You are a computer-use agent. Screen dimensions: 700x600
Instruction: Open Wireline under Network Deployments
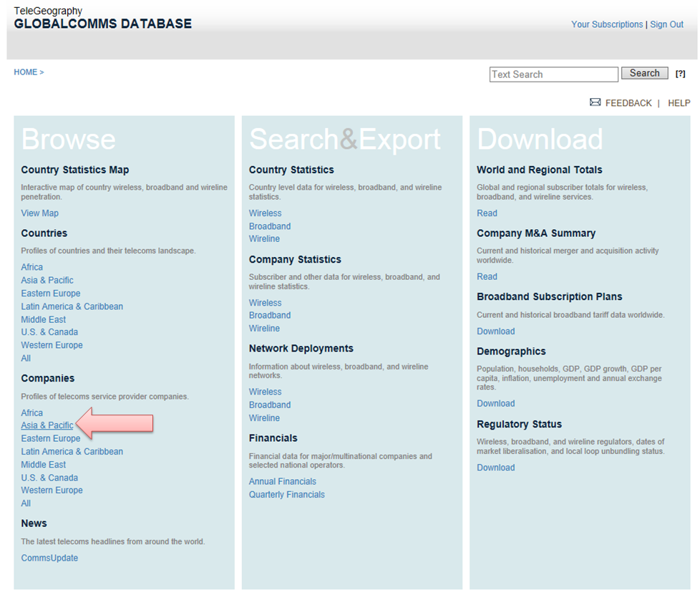264,418
